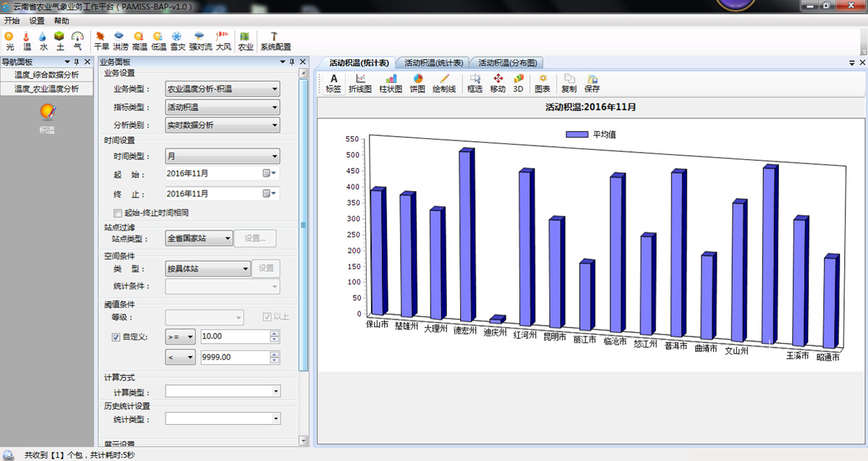The width and height of the screenshot is (868, 461).
Task: Open 导航面板 panel options arrow
Action: [67, 62]
